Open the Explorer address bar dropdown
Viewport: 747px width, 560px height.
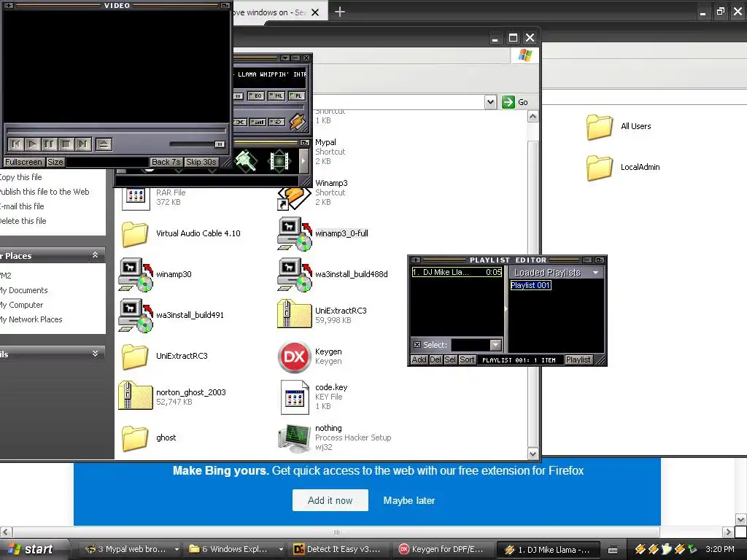pos(490,102)
